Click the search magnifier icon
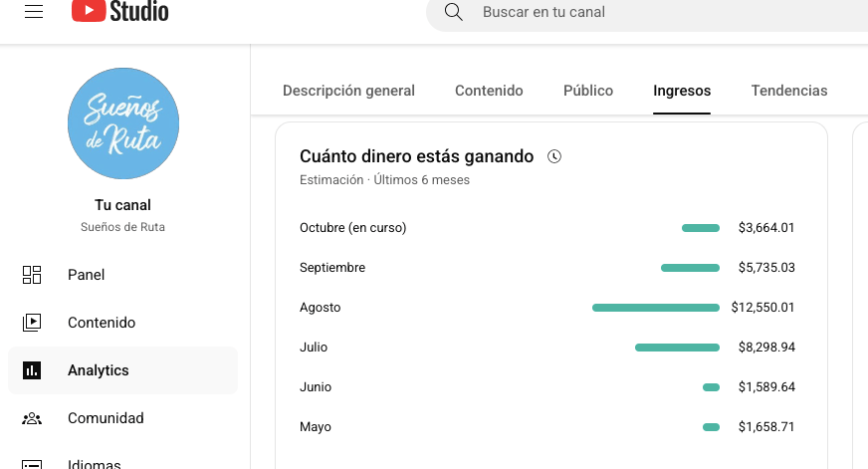 pyautogui.click(x=453, y=12)
